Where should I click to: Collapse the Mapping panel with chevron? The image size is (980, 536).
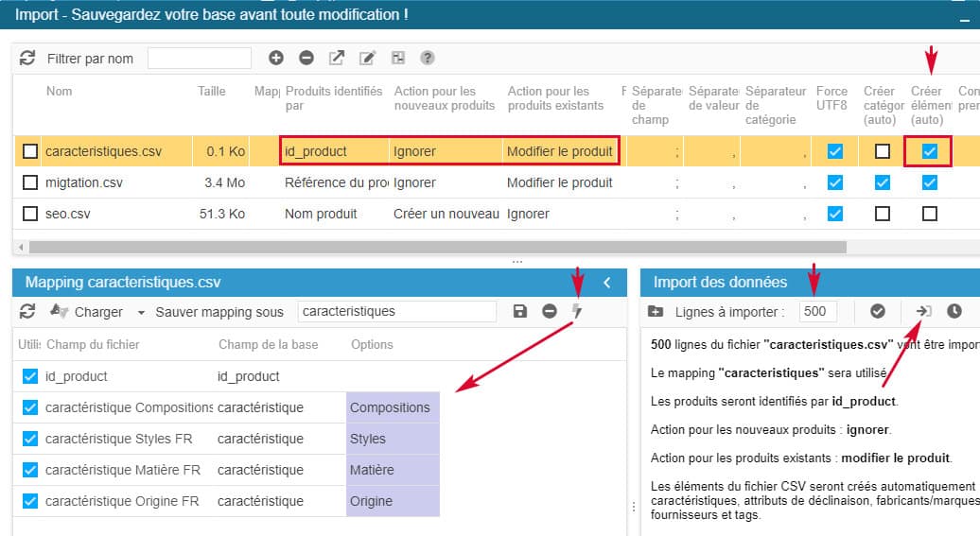point(607,282)
